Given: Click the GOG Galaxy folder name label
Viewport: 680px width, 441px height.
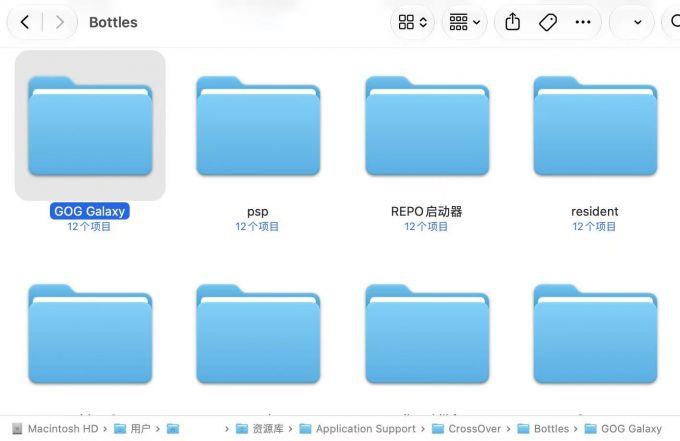Looking at the screenshot, I should (89, 211).
